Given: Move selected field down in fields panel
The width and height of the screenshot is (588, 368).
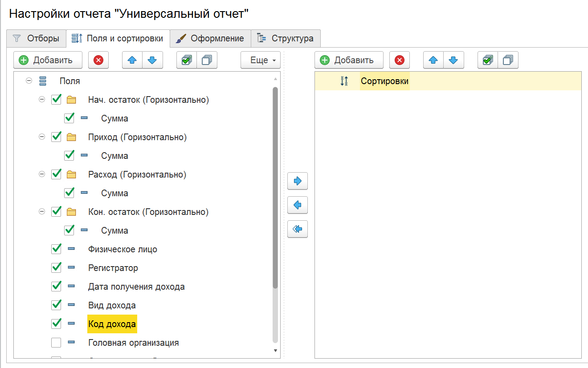Looking at the screenshot, I should pyautogui.click(x=152, y=60).
